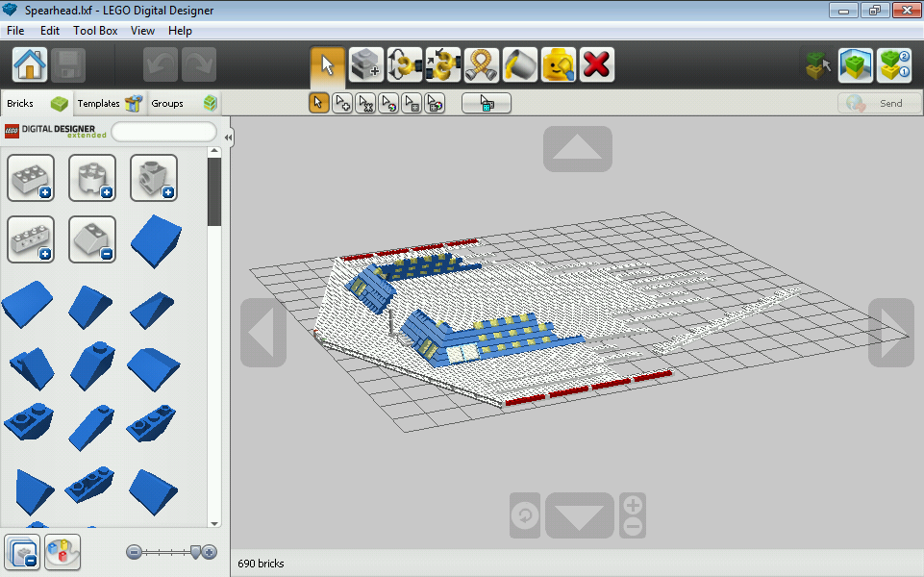This screenshot has width=924, height=577.
Task: Switch to the Groups tab
Action: 184,103
